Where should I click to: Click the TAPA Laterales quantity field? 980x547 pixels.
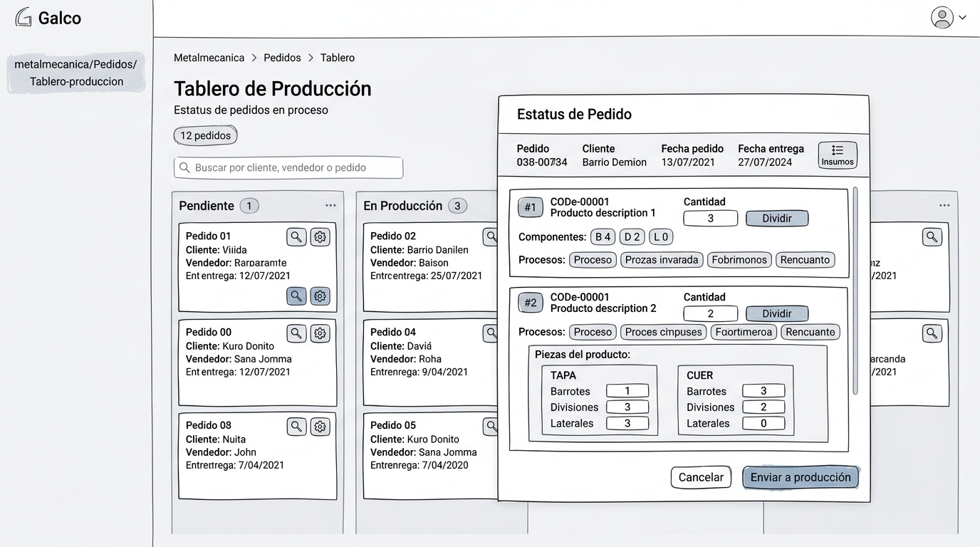[x=627, y=423]
